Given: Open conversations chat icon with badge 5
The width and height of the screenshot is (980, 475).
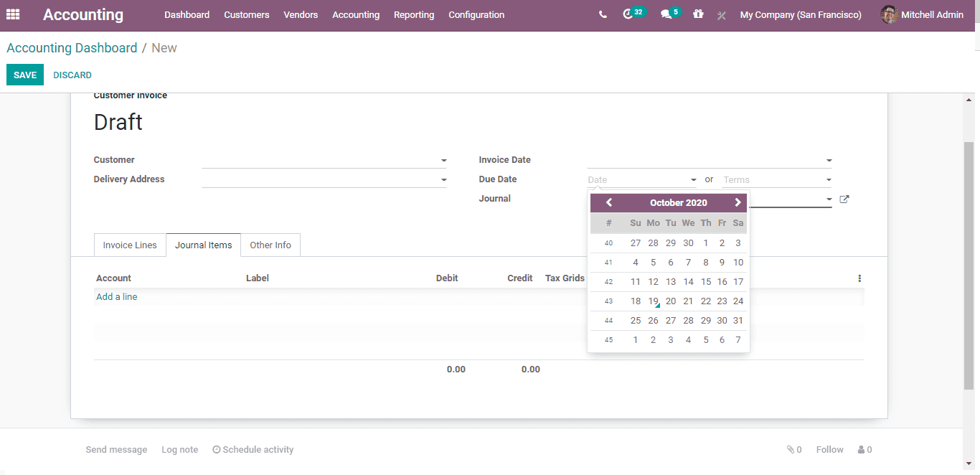Looking at the screenshot, I should pos(671,14).
